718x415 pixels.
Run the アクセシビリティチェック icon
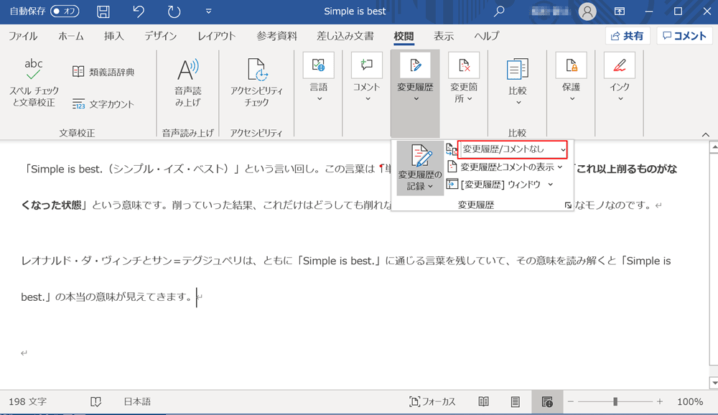click(x=256, y=82)
